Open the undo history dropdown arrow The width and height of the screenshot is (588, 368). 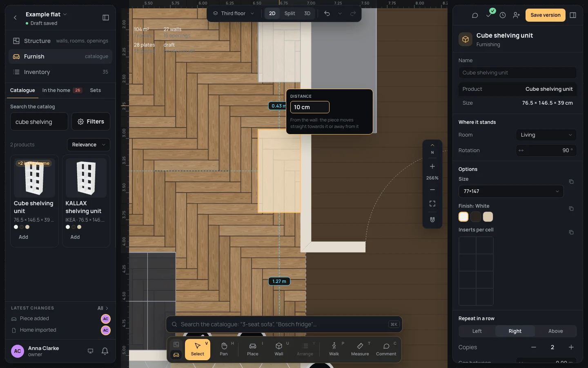(340, 13)
